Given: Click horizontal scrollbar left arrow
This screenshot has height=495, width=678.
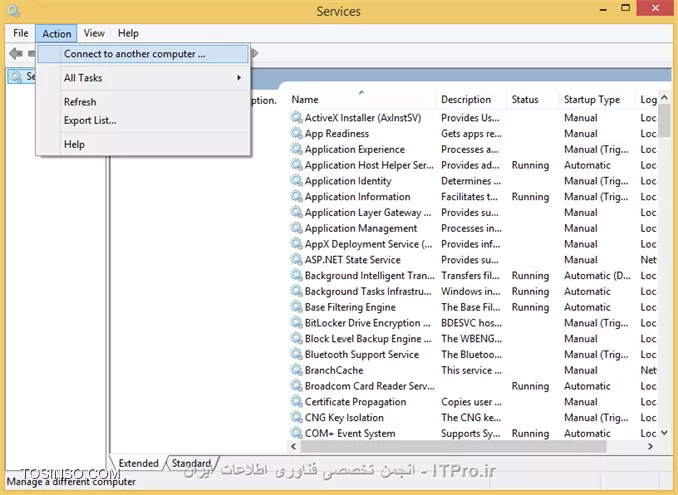Looking at the screenshot, I should pyautogui.click(x=294, y=447).
